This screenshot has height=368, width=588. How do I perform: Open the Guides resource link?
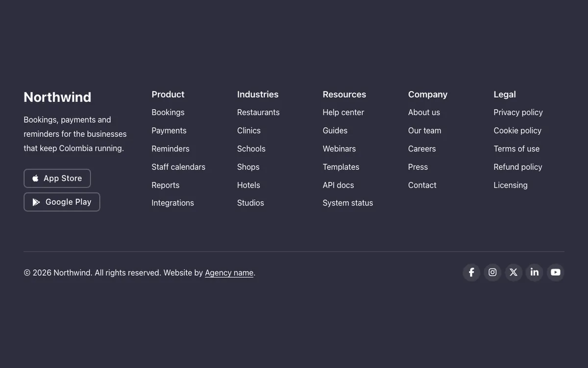tap(335, 131)
